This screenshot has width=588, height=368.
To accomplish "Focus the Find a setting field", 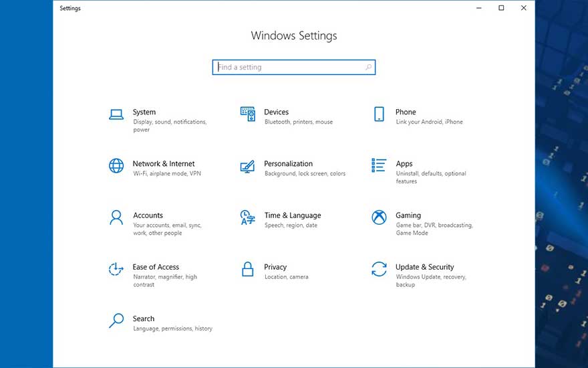I will tap(293, 67).
